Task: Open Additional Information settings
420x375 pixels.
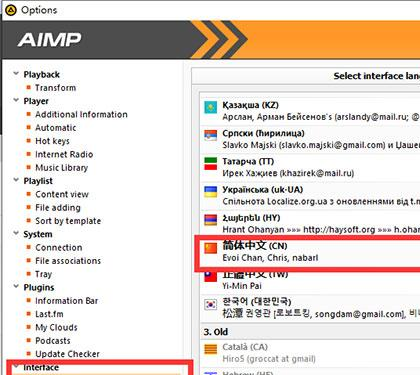Action: 81,114
